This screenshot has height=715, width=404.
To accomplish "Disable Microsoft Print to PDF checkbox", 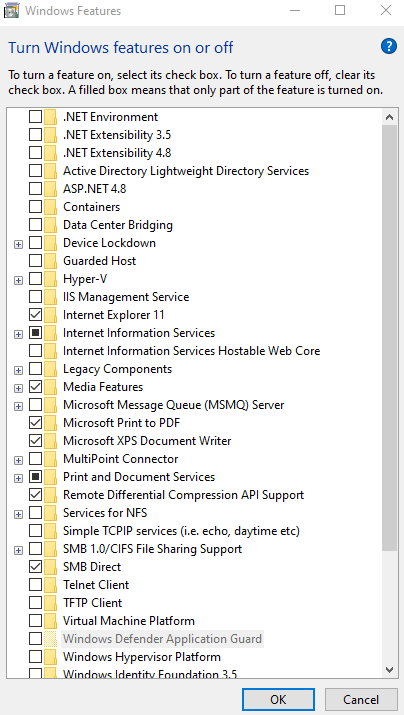I will [36, 423].
